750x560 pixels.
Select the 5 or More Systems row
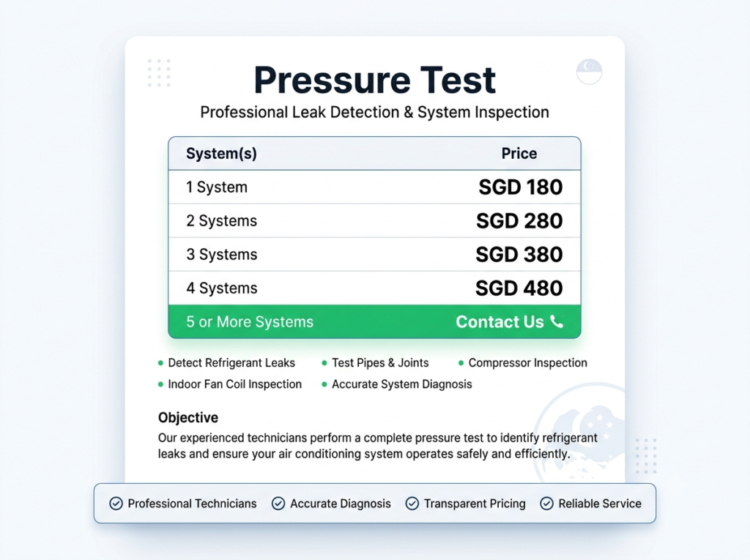coord(374,322)
